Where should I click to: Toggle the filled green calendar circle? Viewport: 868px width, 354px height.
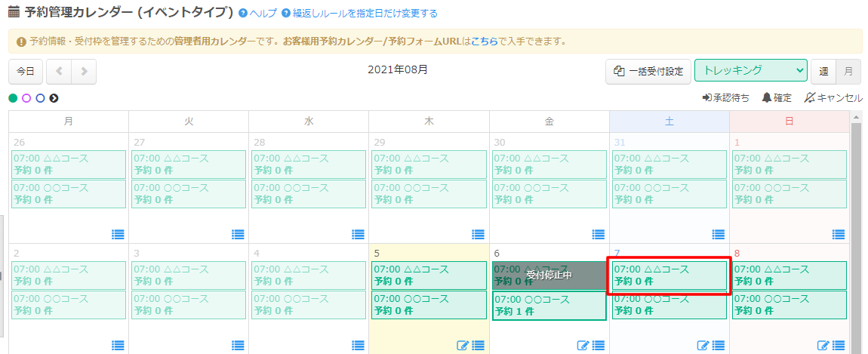pyautogui.click(x=13, y=98)
